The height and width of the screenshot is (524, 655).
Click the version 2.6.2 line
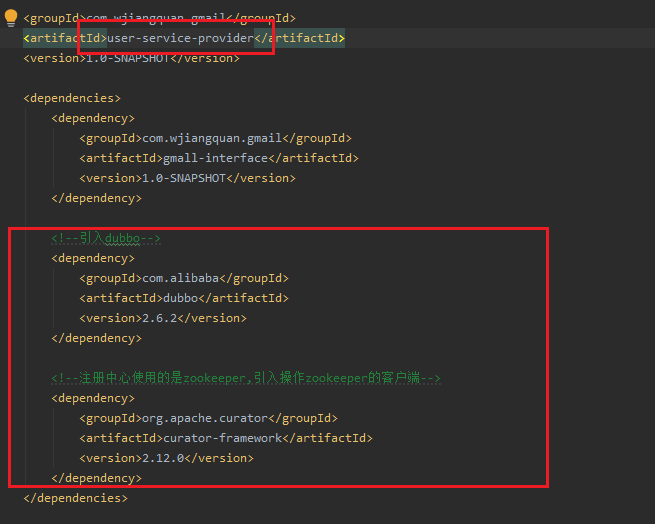pos(163,318)
